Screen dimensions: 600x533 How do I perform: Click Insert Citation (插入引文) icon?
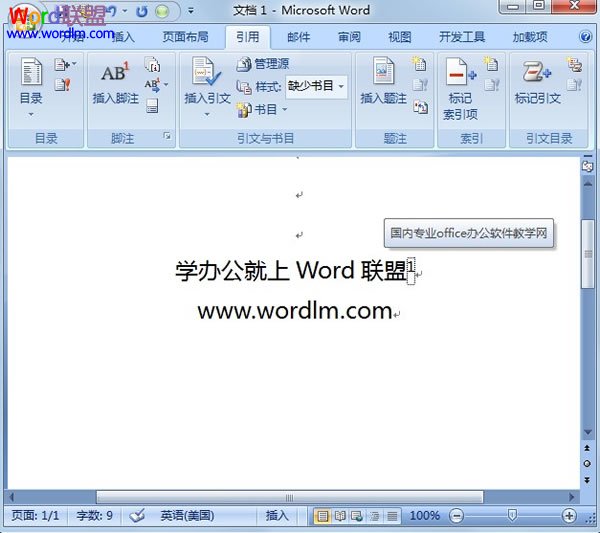pos(206,72)
